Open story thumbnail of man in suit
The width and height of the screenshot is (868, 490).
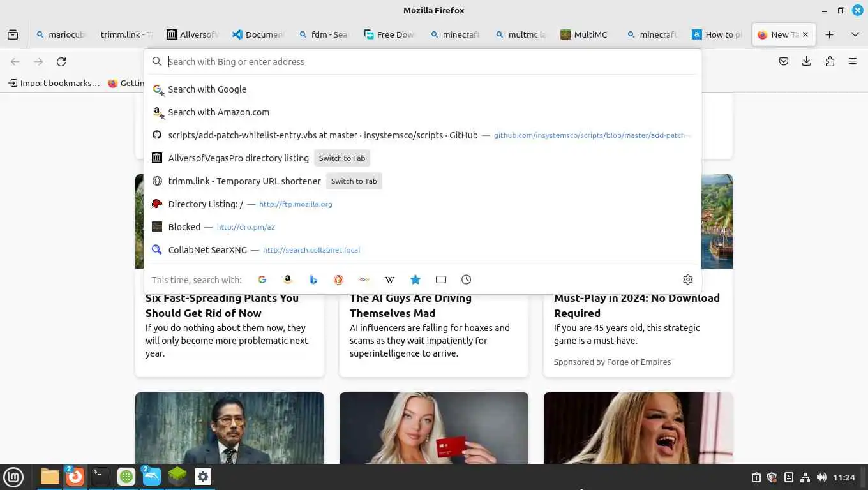pos(230,428)
